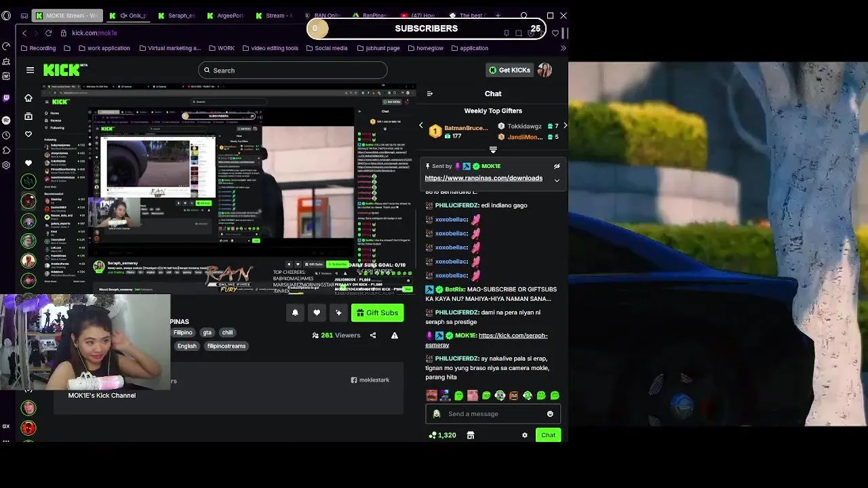This screenshot has height=488, width=868.
Task: Bookmark page with heart icon in address bar
Action: [x=555, y=33]
